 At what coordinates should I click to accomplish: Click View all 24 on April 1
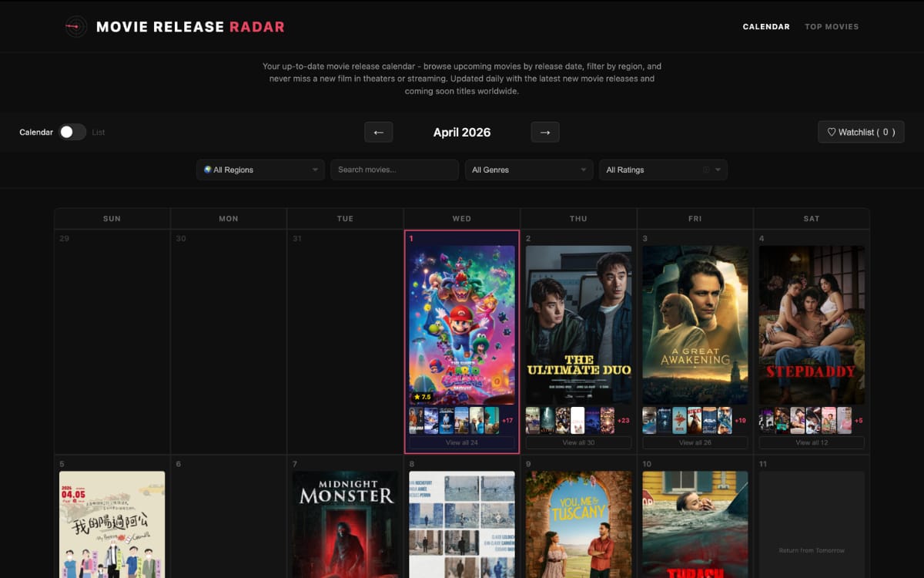pyautogui.click(x=462, y=443)
